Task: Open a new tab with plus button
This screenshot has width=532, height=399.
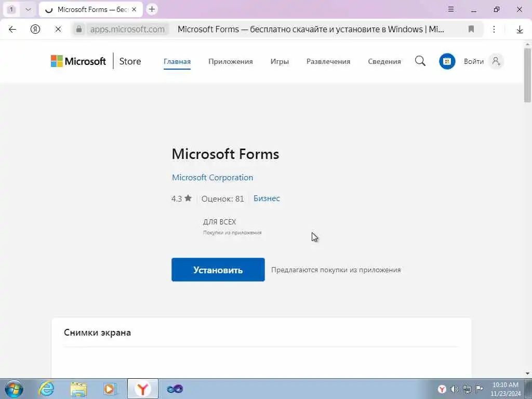Action: [152, 9]
